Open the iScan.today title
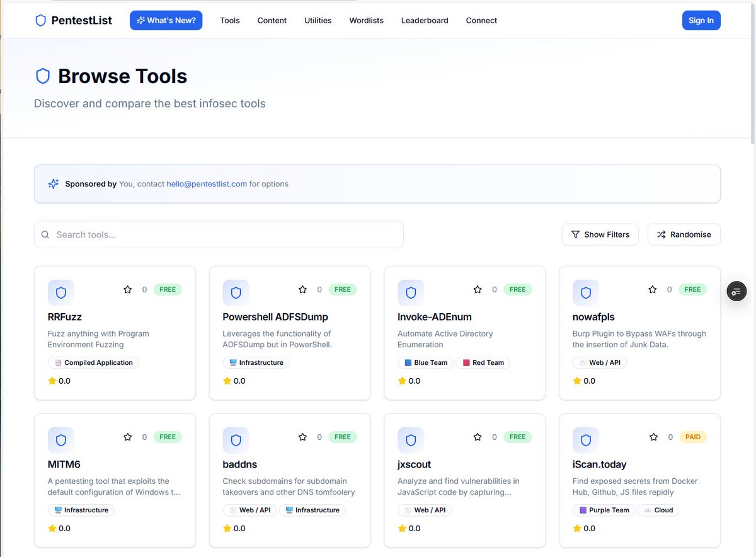756x557 pixels. [x=600, y=464]
